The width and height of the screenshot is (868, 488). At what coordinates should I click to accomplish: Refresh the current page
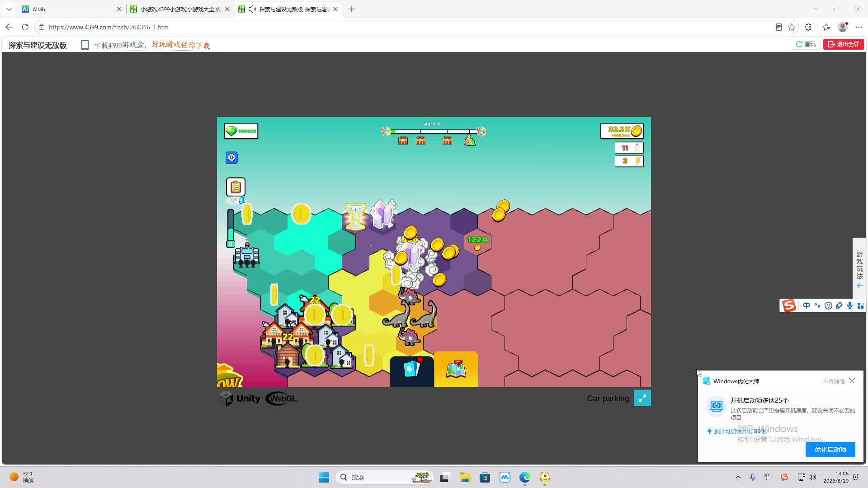pos(25,27)
